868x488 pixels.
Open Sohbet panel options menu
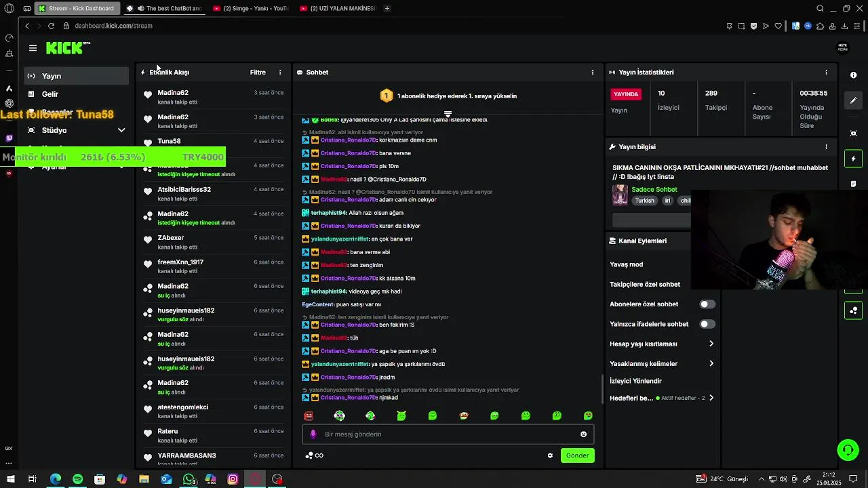point(593,72)
